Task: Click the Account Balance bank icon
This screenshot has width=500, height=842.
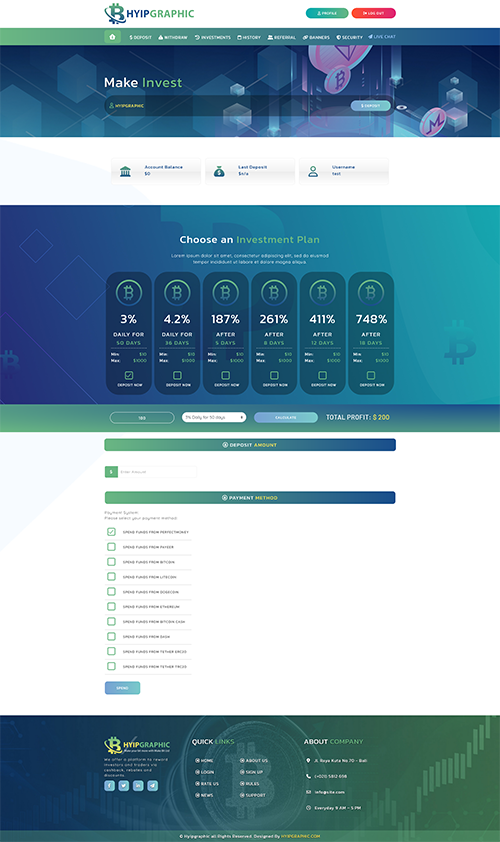Action: pyautogui.click(x=125, y=172)
